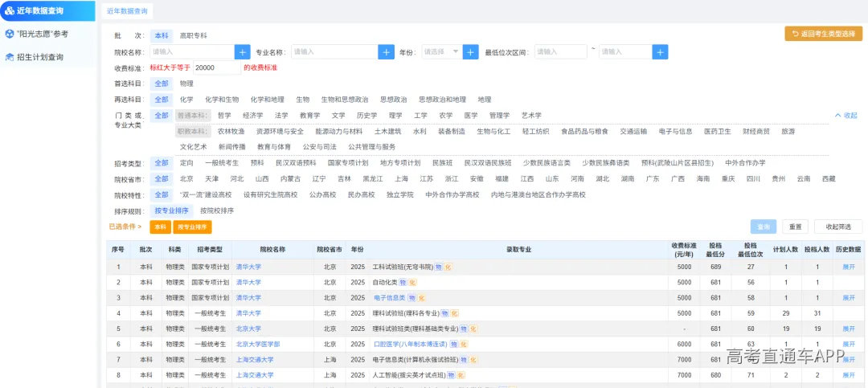Screen dimensions: 868x388
Task: Click 全部 in 院校特性 row
Action: [161, 195]
